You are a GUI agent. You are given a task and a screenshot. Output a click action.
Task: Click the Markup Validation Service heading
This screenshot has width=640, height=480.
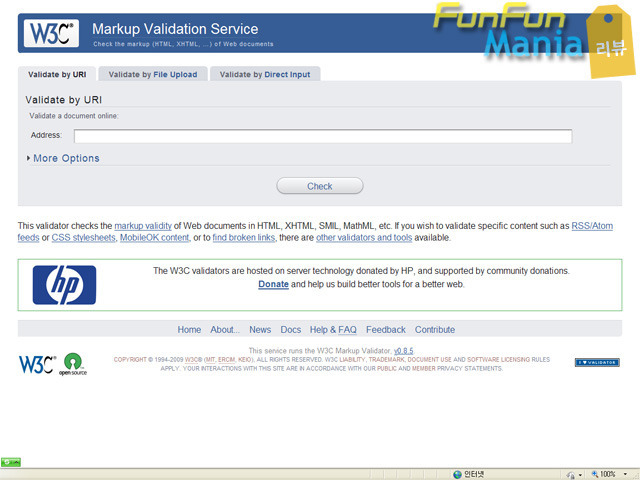tap(175, 29)
